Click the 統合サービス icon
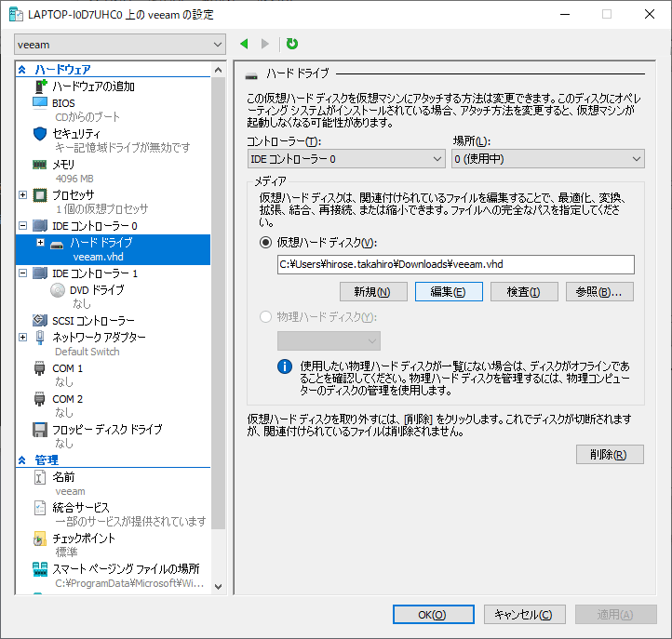672x639 pixels. click(39, 508)
